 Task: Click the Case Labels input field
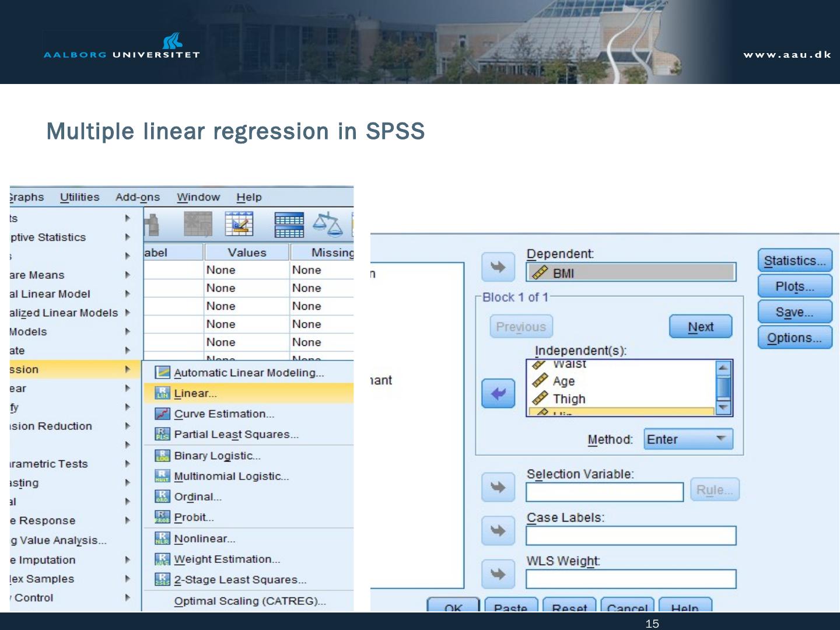pos(631,535)
